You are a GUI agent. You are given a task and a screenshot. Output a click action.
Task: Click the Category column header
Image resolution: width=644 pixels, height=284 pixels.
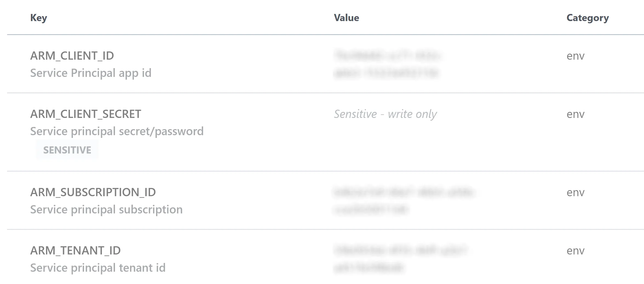tap(588, 18)
